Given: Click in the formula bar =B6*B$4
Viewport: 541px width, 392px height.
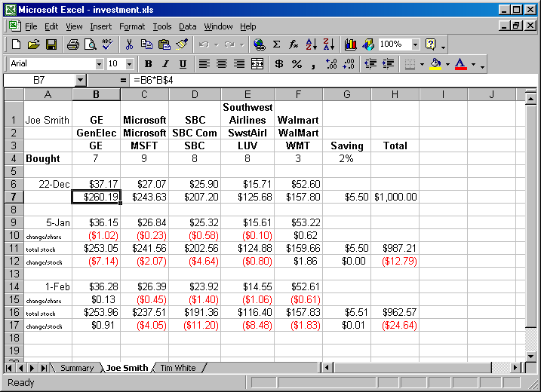Looking at the screenshot, I should coord(333,81).
